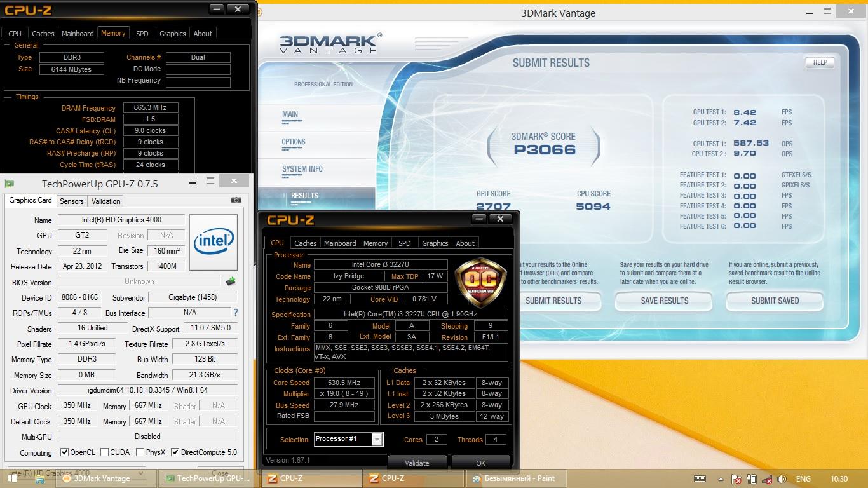Click the power icon in system tray
Screen dimensions: 868x488
[x=752, y=479]
